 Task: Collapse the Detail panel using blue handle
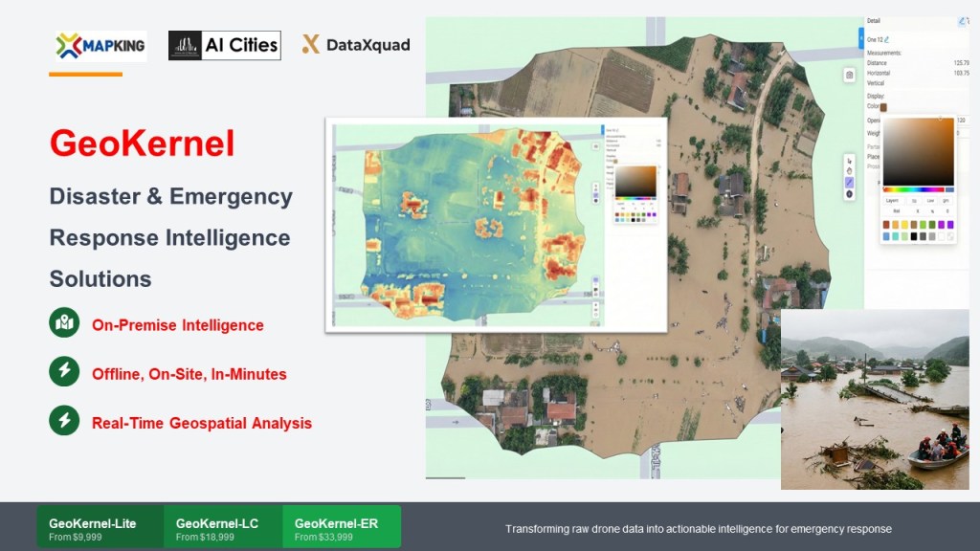click(860, 40)
